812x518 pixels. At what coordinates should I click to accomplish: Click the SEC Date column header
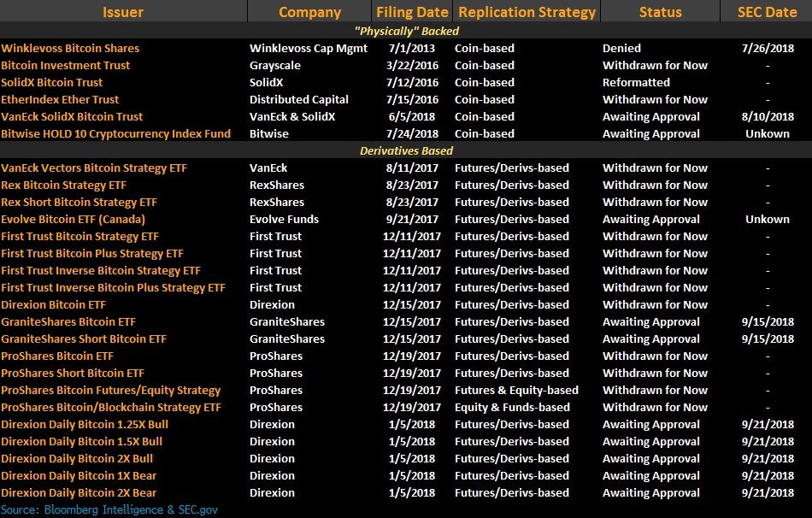767,12
